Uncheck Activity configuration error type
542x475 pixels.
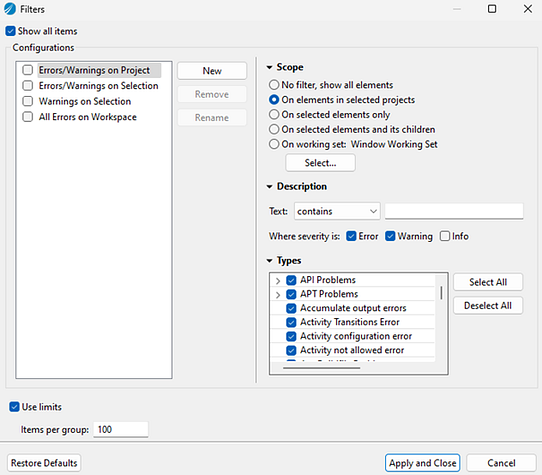[291, 336]
